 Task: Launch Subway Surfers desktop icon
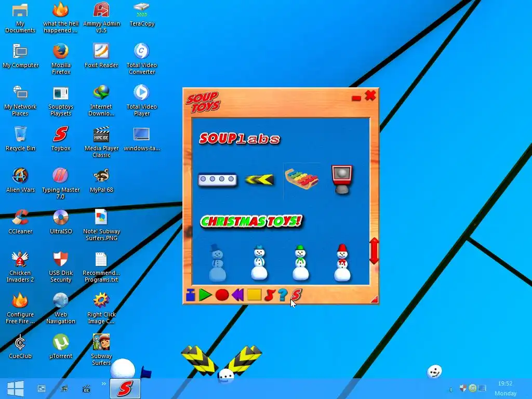101,350
